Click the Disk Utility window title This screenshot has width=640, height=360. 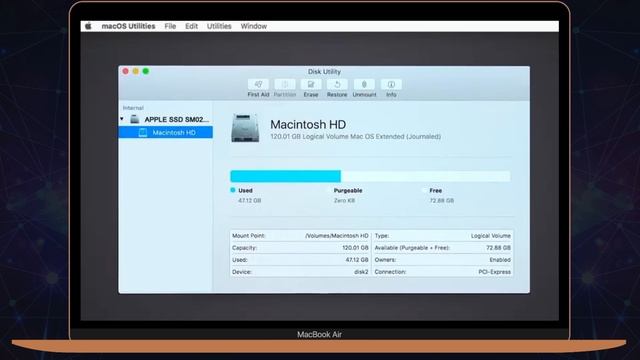click(x=324, y=71)
